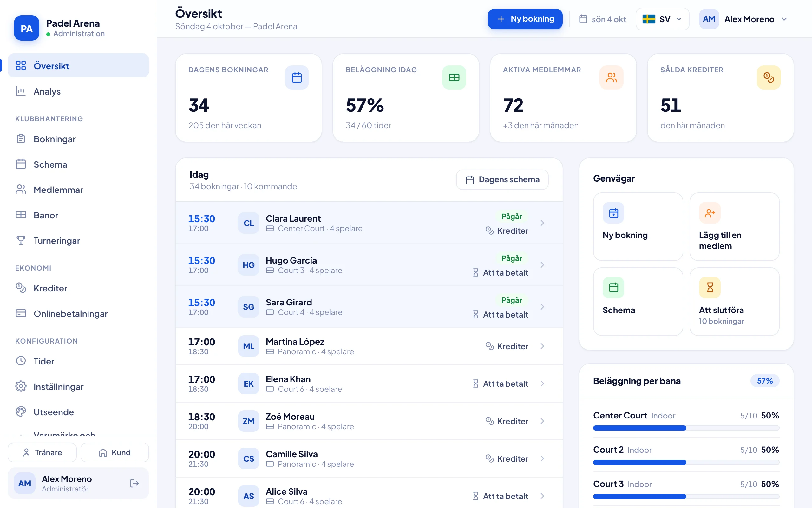The height and width of the screenshot is (508, 812).
Task: Click the hourglass icon in Att slutföra shortcut
Action: tap(710, 288)
